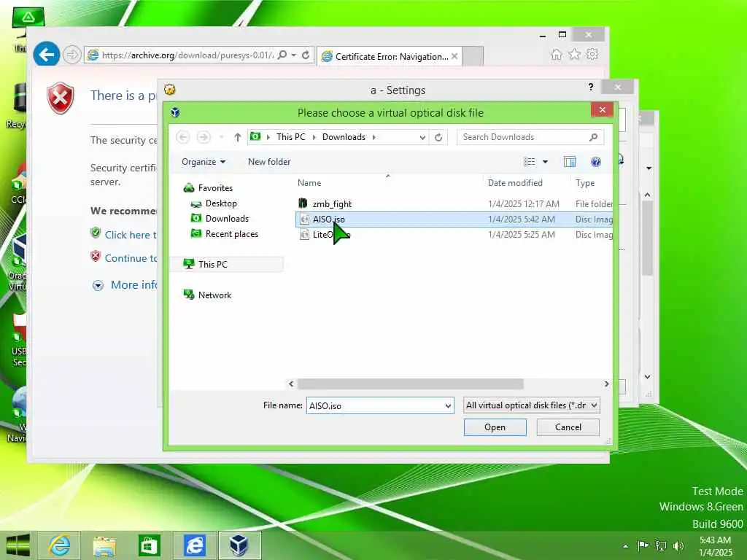Open the view options dropdown arrow
This screenshot has width=747, height=560.
tap(546, 162)
